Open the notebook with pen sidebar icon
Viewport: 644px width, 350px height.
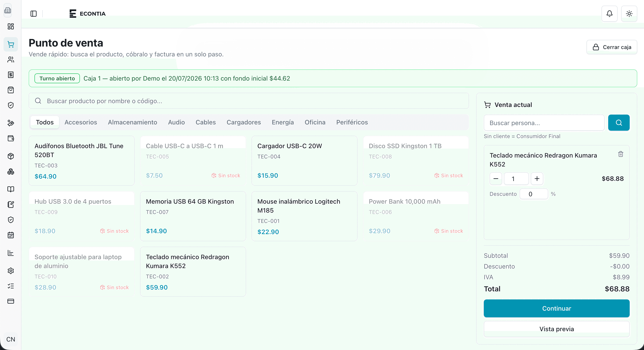click(11, 205)
